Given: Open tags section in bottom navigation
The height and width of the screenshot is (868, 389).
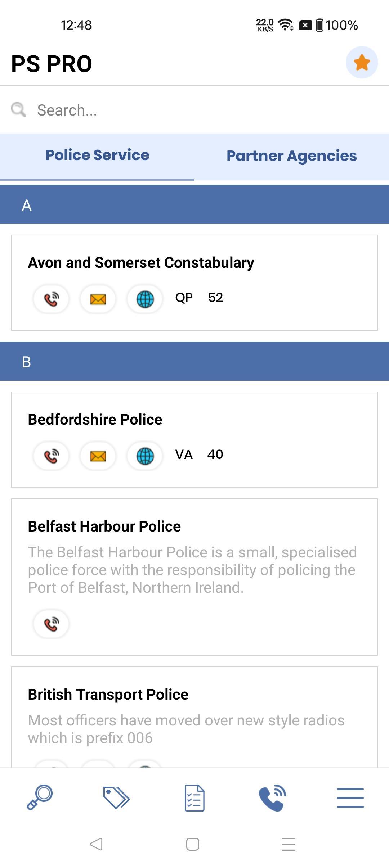Looking at the screenshot, I should click(x=116, y=797).
